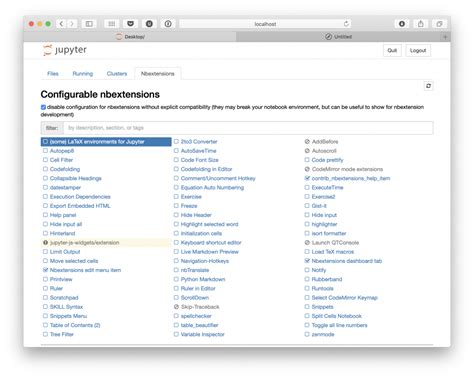This screenshot has width=474, height=378.
Task: Open the Freeze extension link
Action: (189, 206)
